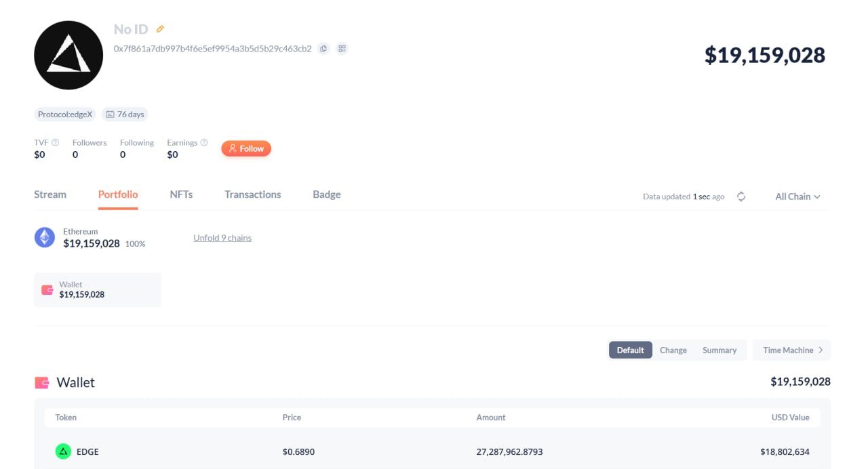
Task: Select the Wallet summary card
Action: tap(98, 289)
